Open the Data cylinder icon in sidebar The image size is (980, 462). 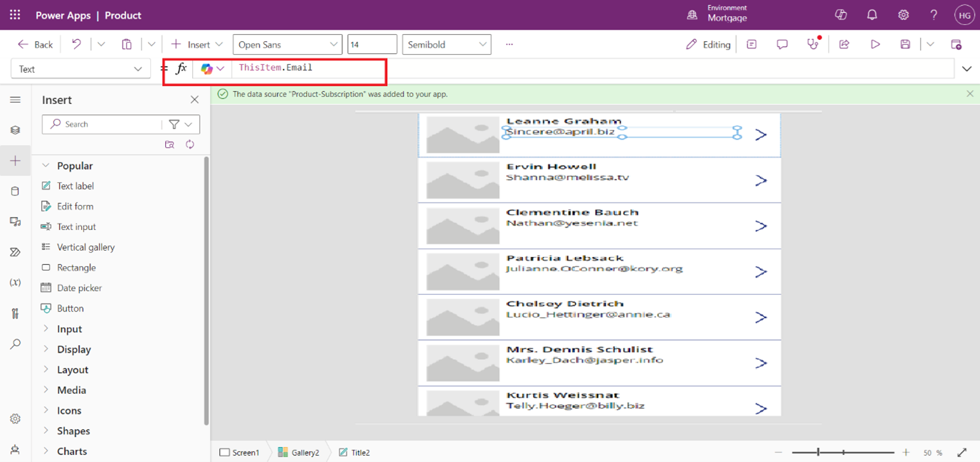[x=15, y=191]
